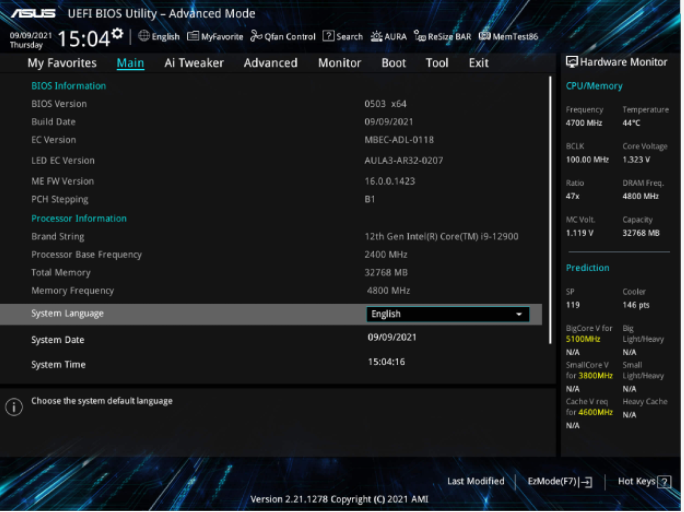Switch to the Tool tab

(437, 63)
